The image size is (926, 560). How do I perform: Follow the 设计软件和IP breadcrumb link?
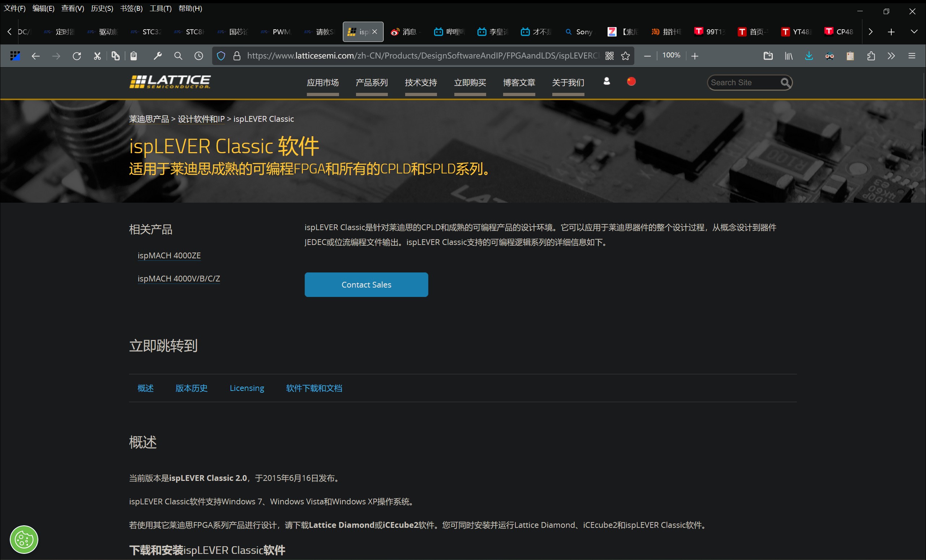click(x=201, y=119)
